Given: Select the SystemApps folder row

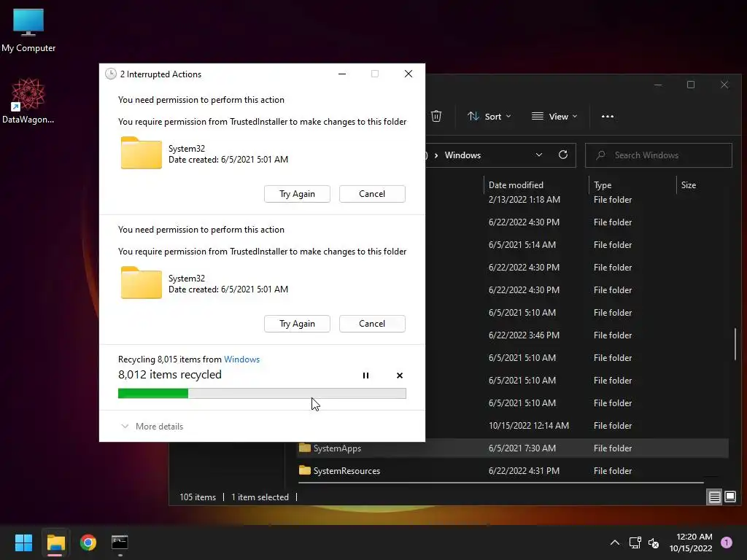Looking at the screenshot, I should tap(512, 448).
